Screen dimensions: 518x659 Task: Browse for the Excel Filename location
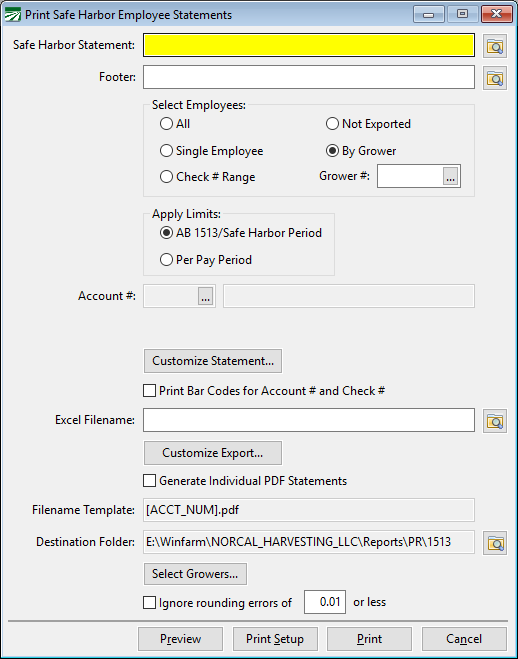pos(494,421)
